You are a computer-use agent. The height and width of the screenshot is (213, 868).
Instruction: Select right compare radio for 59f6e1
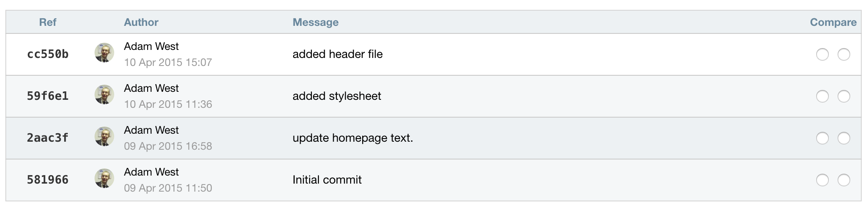pos(843,96)
